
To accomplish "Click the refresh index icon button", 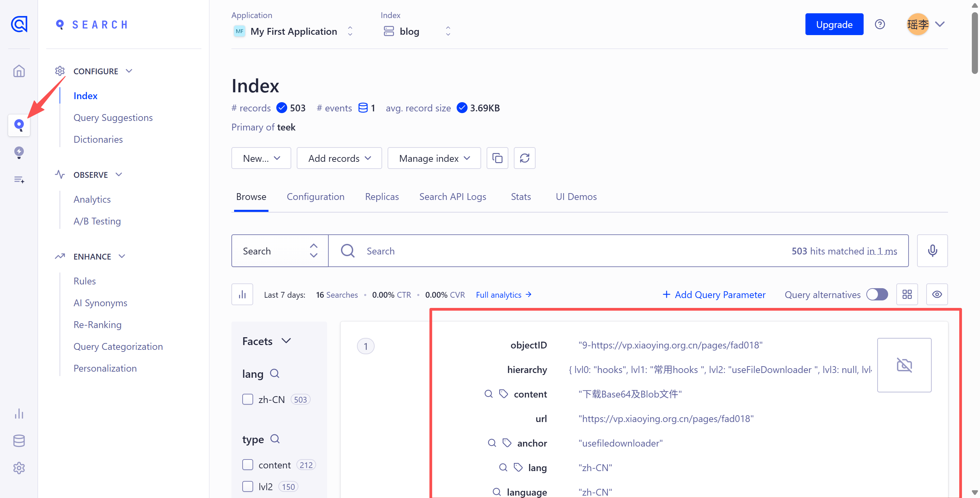I will (x=524, y=158).
